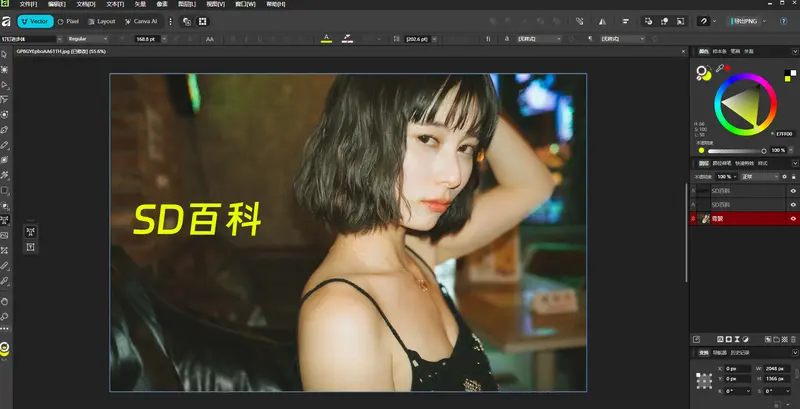This screenshot has height=409, width=800.
Task: Pick a color with the Color panel eyedropper
Action: point(720,68)
